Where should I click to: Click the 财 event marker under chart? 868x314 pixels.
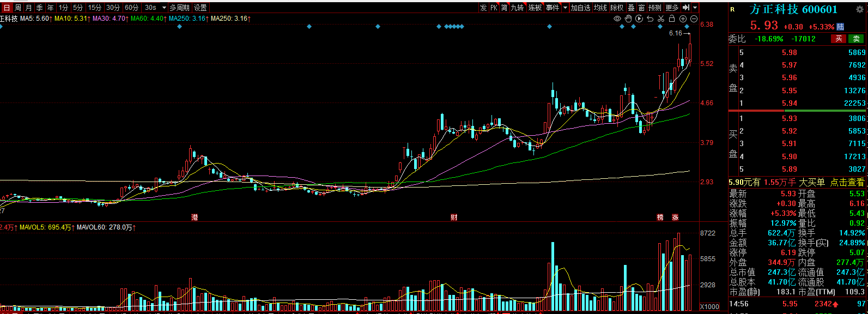[x=454, y=218]
